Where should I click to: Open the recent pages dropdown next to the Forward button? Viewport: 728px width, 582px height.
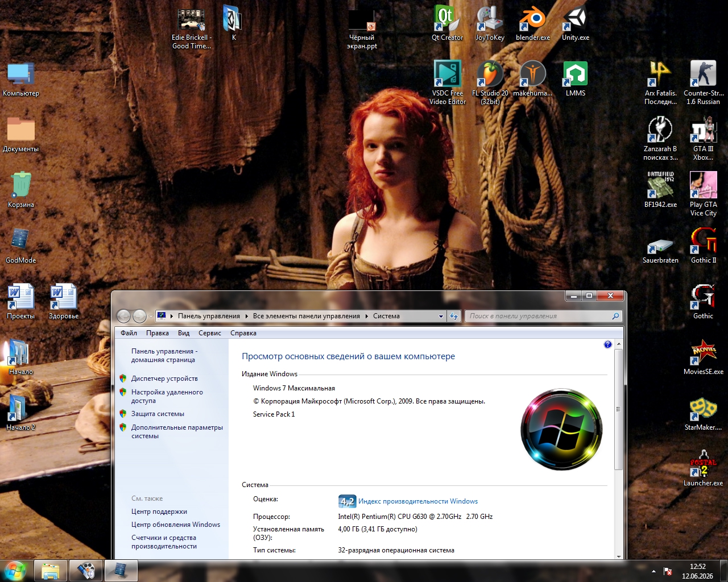point(151,317)
